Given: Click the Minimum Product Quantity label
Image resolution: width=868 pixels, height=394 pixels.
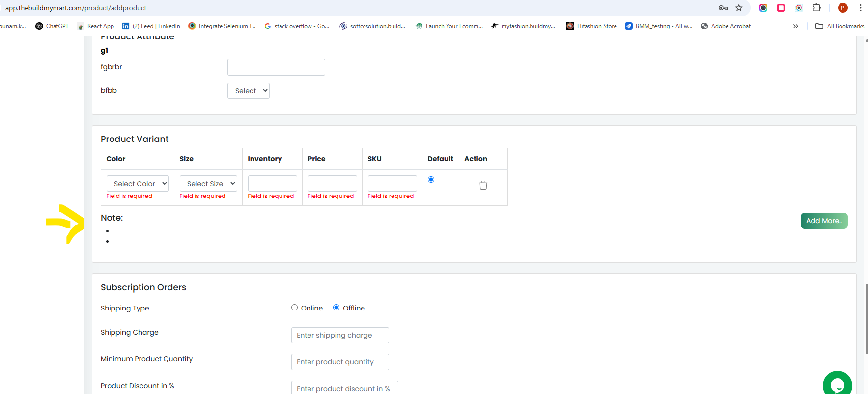Looking at the screenshot, I should click(146, 359).
